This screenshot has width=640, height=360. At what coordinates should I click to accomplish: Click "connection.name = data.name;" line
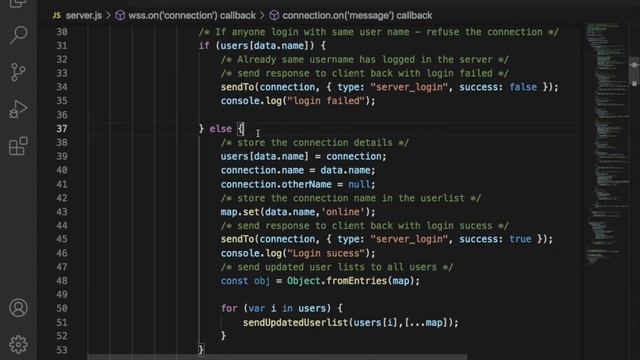click(298, 170)
